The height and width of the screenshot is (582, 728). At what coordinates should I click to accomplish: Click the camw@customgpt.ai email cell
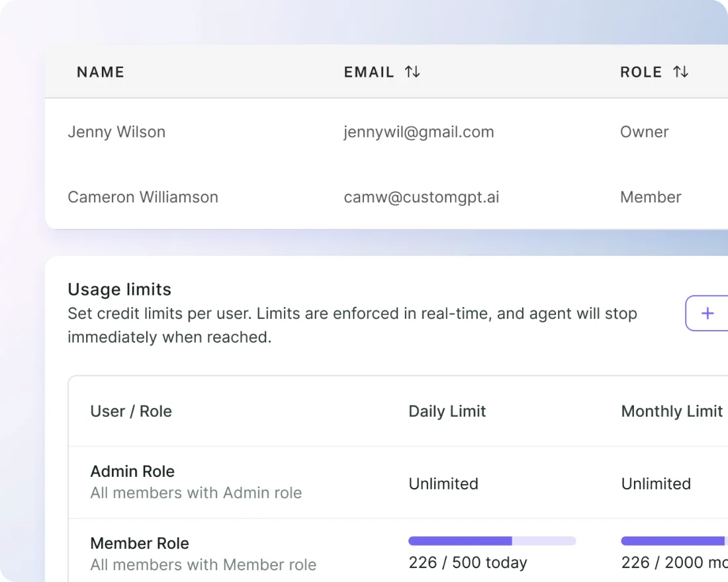pos(422,197)
